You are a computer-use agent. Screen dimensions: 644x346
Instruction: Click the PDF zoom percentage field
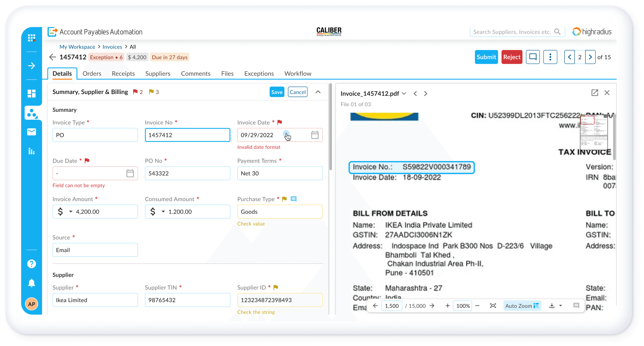click(x=463, y=306)
